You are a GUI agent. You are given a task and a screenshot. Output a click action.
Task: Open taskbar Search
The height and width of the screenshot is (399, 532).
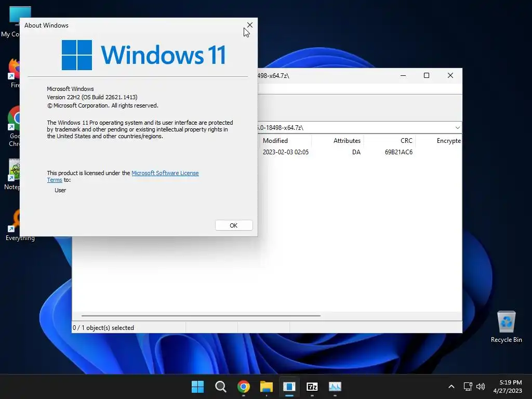coord(220,387)
